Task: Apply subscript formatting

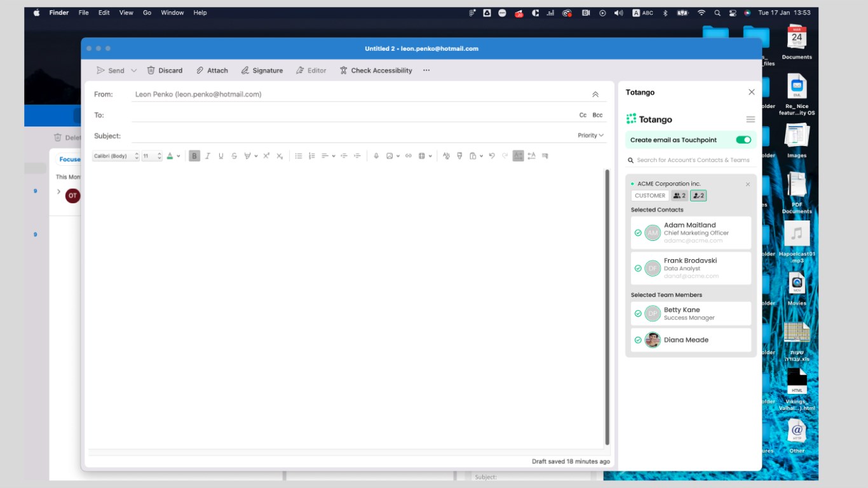Action: coord(280,156)
